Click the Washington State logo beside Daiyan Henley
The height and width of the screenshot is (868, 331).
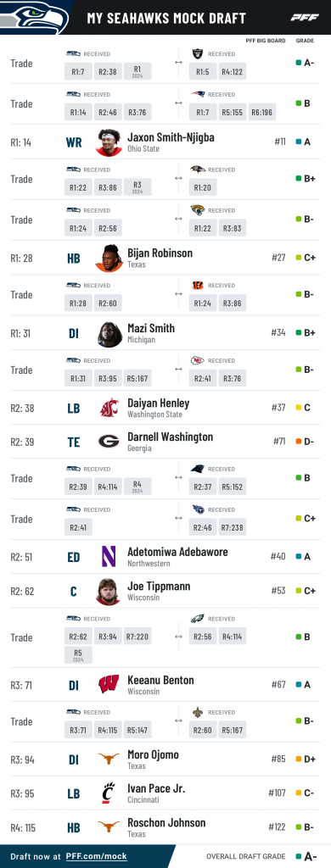(109, 408)
